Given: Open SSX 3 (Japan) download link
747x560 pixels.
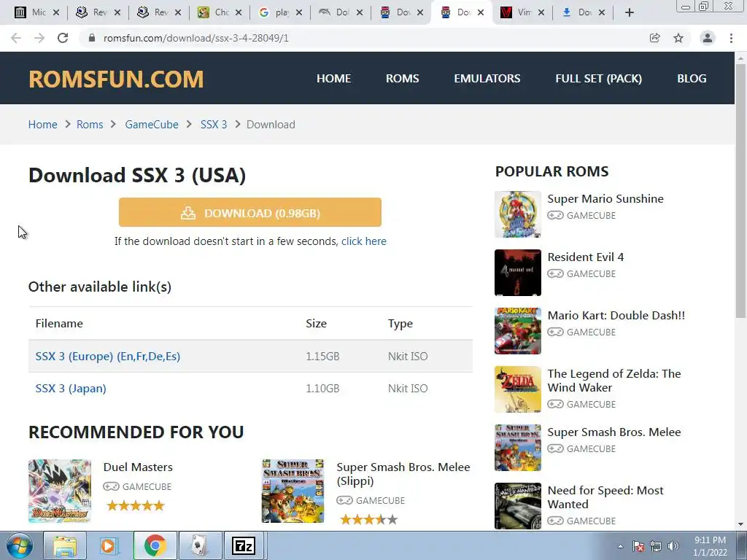Looking at the screenshot, I should click(71, 388).
